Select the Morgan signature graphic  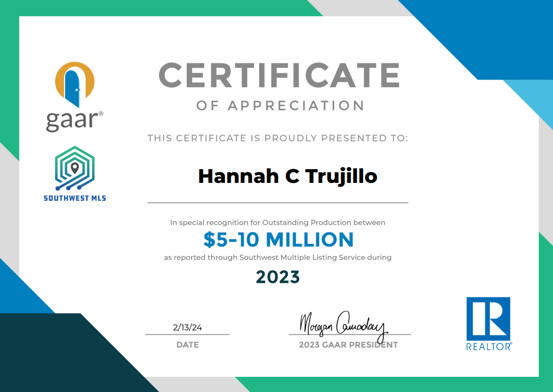[343, 323]
